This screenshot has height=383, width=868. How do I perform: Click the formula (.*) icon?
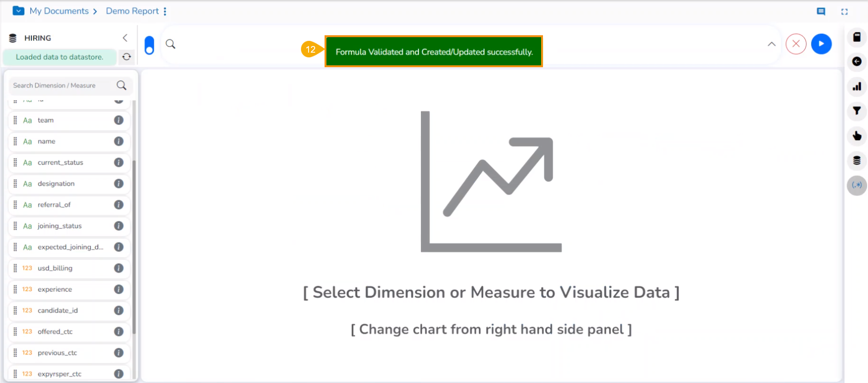pos(857,185)
